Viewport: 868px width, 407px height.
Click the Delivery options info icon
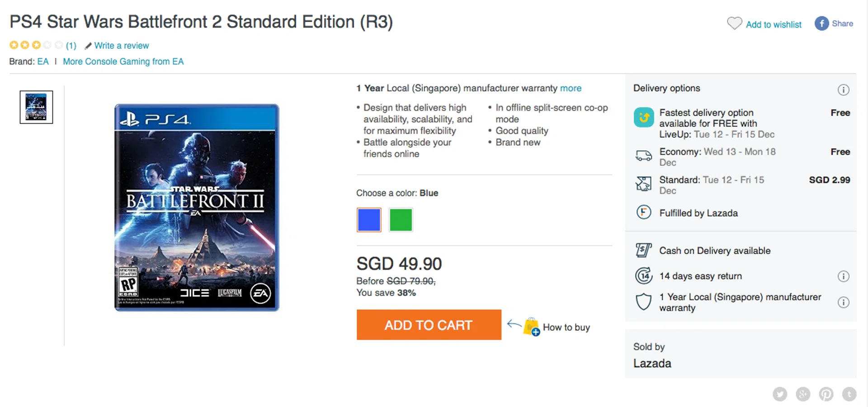pyautogui.click(x=843, y=89)
